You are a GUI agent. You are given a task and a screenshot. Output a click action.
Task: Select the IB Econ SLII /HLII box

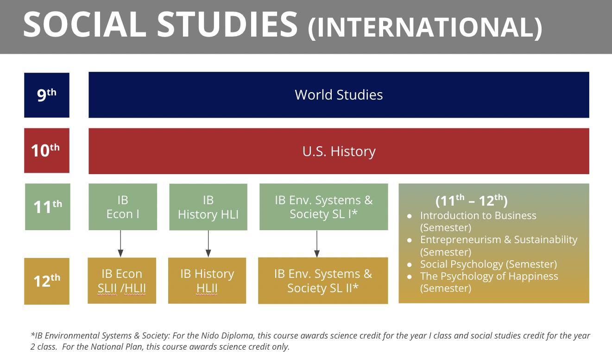(122, 281)
